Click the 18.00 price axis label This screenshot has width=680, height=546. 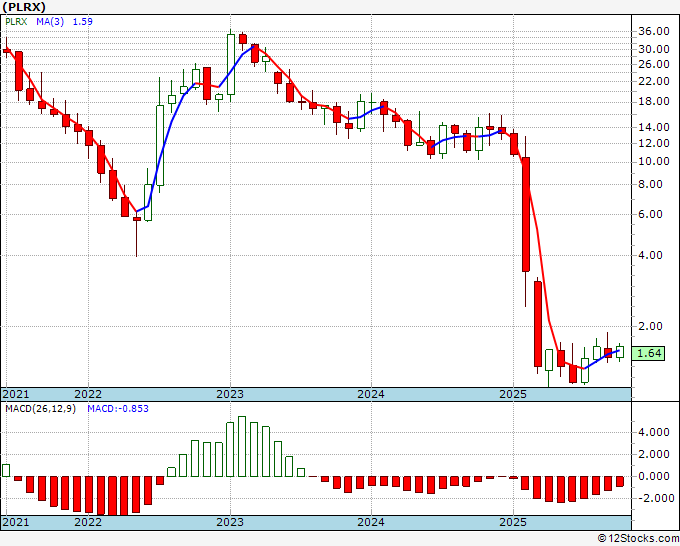tap(654, 101)
